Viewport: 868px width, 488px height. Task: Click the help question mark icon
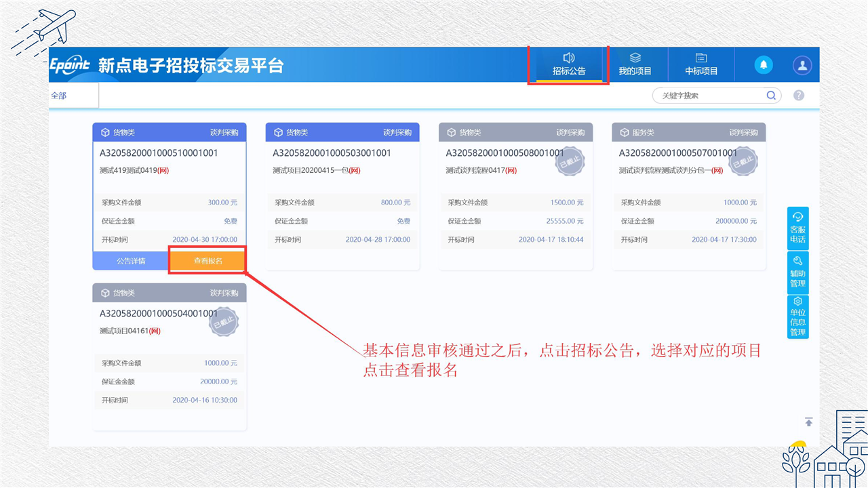coord(799,96)
